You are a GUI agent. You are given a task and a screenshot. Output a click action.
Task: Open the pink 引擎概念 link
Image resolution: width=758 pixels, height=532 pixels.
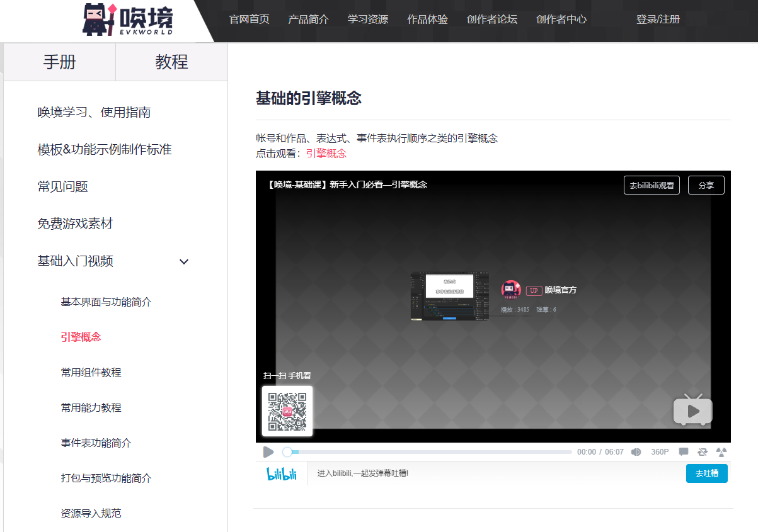tap(326, 154)
